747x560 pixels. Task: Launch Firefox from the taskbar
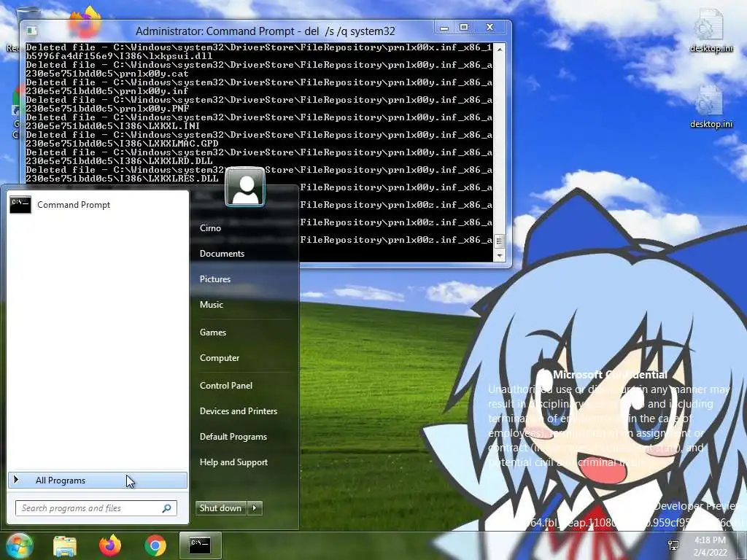110,545
